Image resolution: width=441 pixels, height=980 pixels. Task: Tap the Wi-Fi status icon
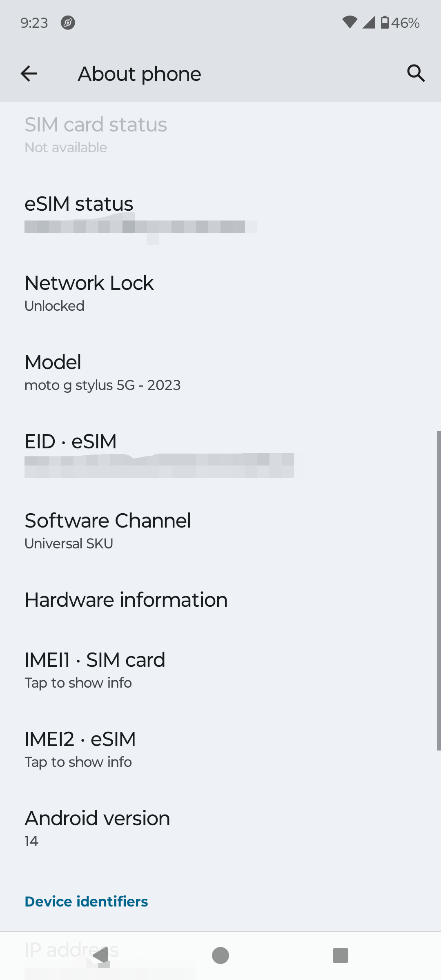(350, 22)
